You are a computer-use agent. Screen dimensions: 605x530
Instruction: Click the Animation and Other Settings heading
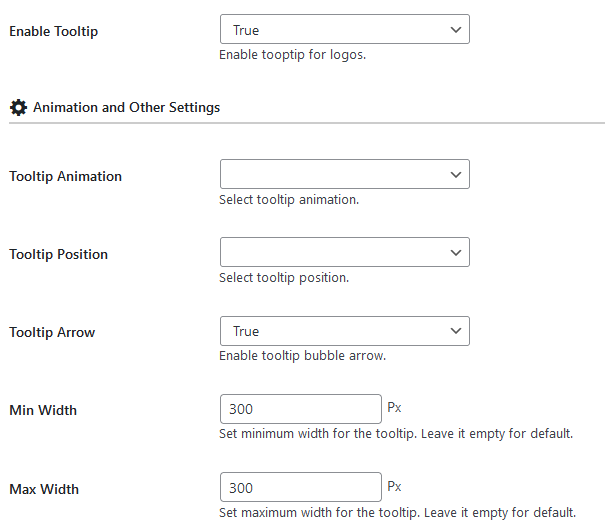(126, 107)
